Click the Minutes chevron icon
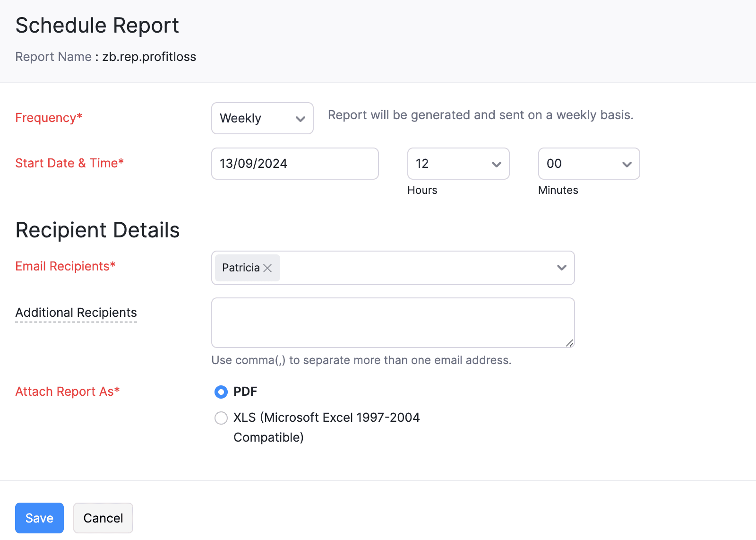The width and height of the screenshot is (756, 540). (x=627, y=165)
